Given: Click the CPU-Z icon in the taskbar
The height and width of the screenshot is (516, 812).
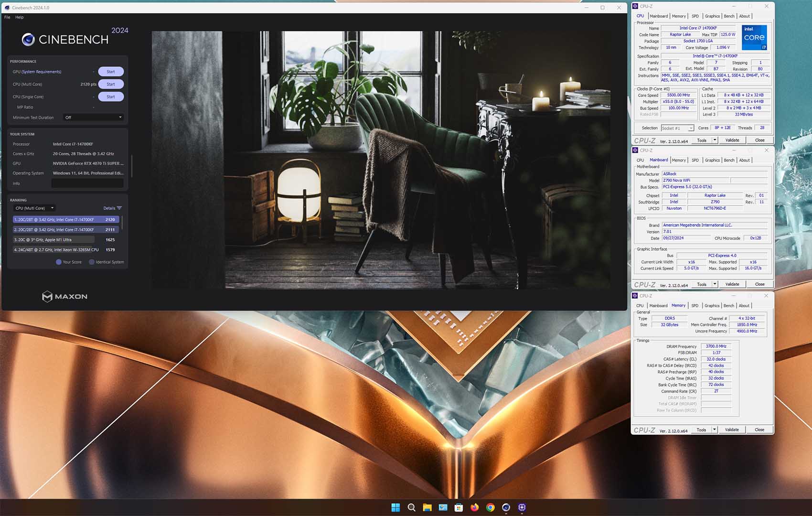Looking at the screenshot, I should 522,507.
